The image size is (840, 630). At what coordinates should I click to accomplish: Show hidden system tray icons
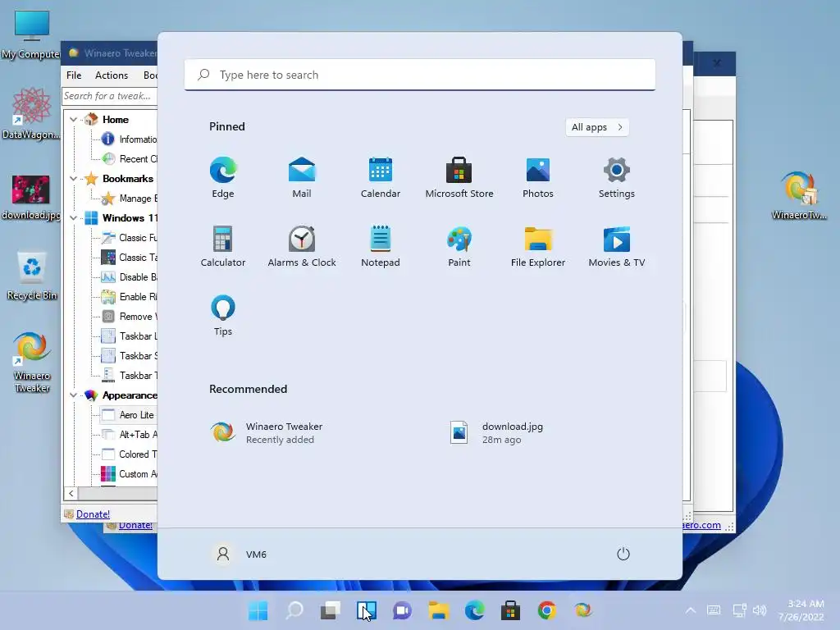coord(691,610)
